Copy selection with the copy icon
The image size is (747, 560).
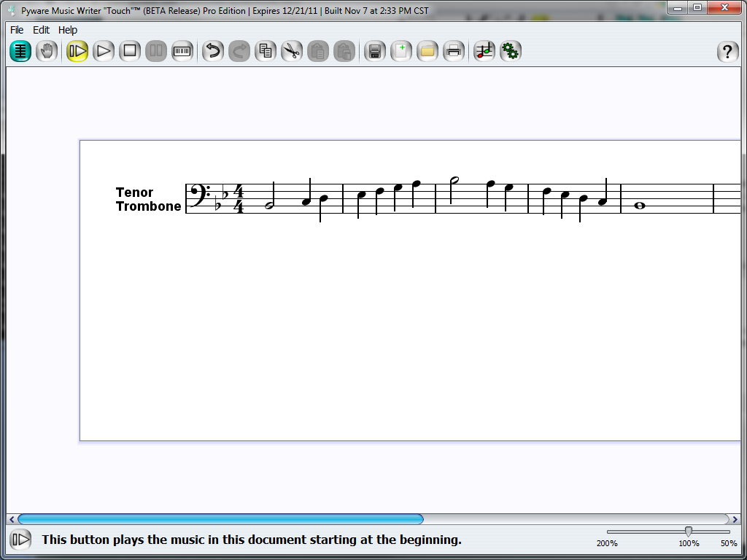tap(266, 51)
